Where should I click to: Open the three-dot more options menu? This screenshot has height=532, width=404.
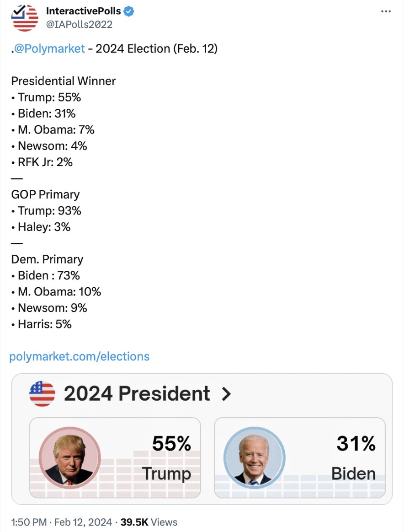click(386, 11)
